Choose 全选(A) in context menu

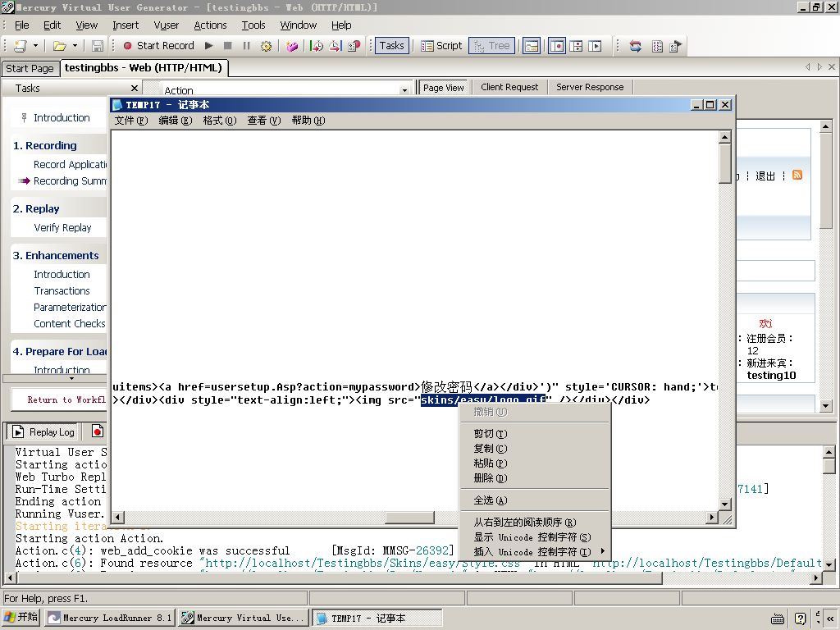point(535,500)
